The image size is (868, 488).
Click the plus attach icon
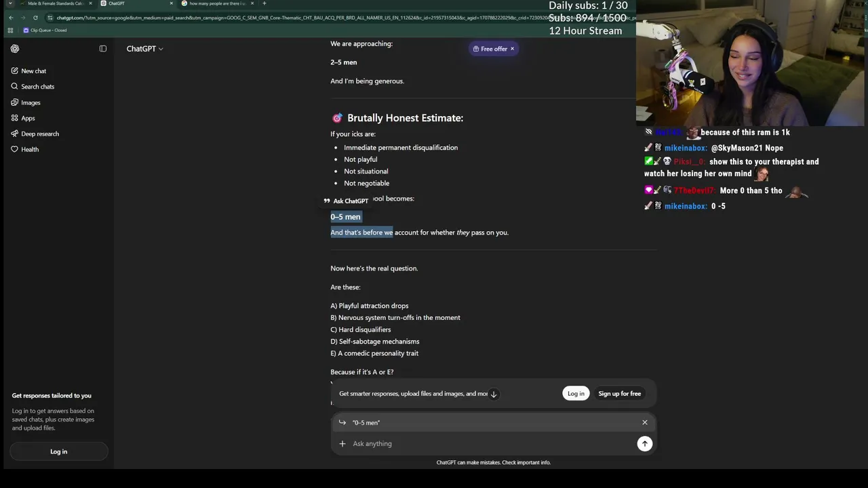click(342, 443)
